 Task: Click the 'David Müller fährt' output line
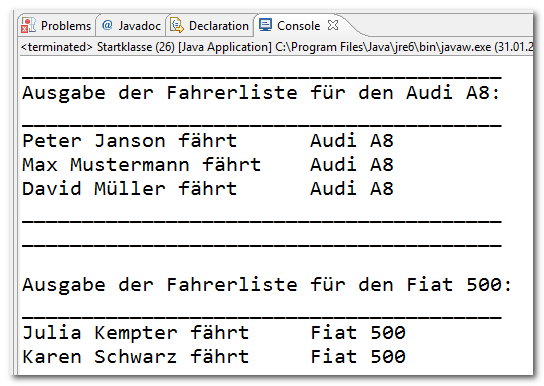tap(130, 189)
